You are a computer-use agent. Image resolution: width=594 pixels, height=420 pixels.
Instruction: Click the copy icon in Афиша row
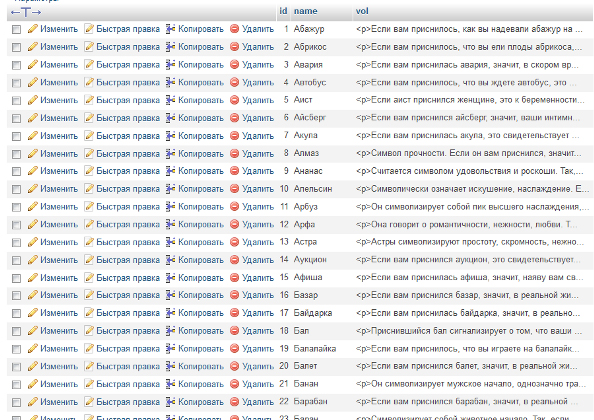pyautogui.click(x=170, y=278)
